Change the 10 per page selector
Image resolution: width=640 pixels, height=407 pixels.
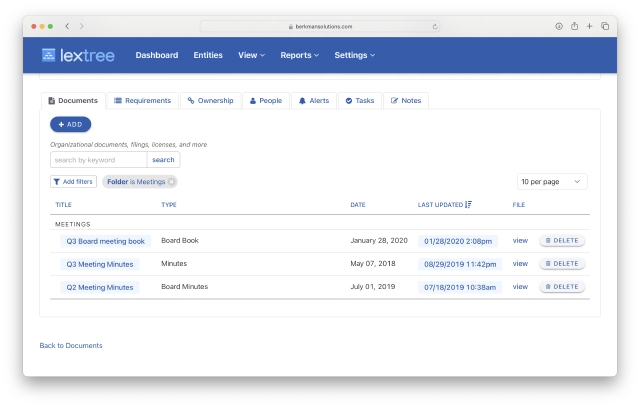[552, 182]
